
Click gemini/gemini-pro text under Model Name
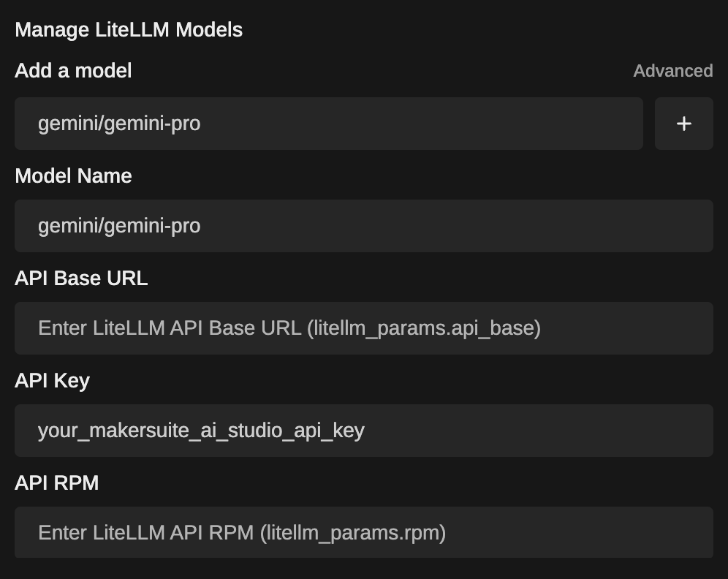click(119, 226)
